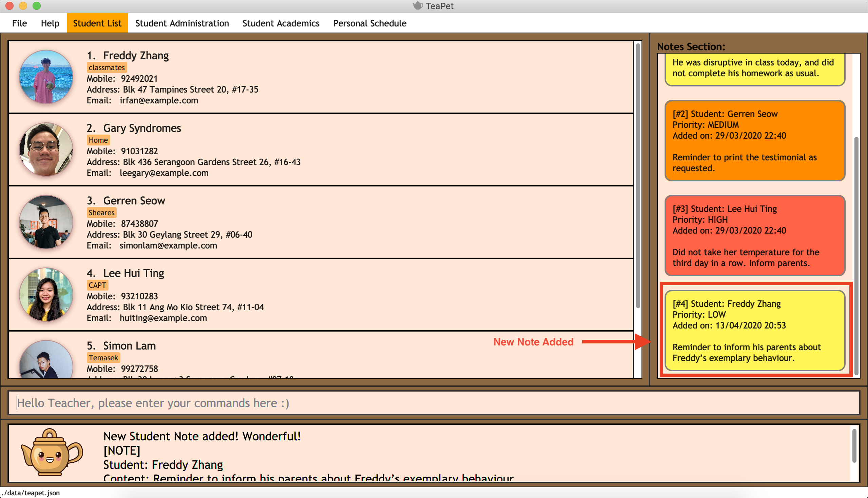
Task: Click Gary Syndromes' profile photo
Action: (46, 150)
